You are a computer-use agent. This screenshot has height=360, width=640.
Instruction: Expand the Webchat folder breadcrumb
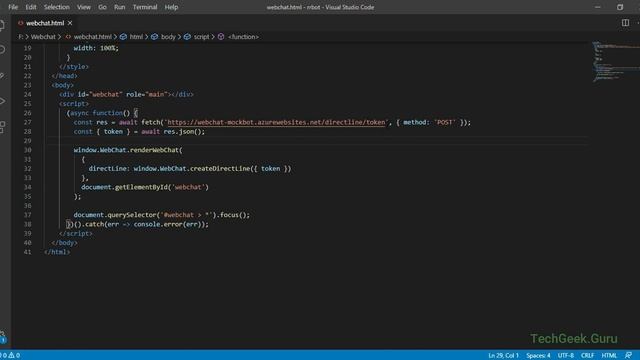[x=43, y=37]
